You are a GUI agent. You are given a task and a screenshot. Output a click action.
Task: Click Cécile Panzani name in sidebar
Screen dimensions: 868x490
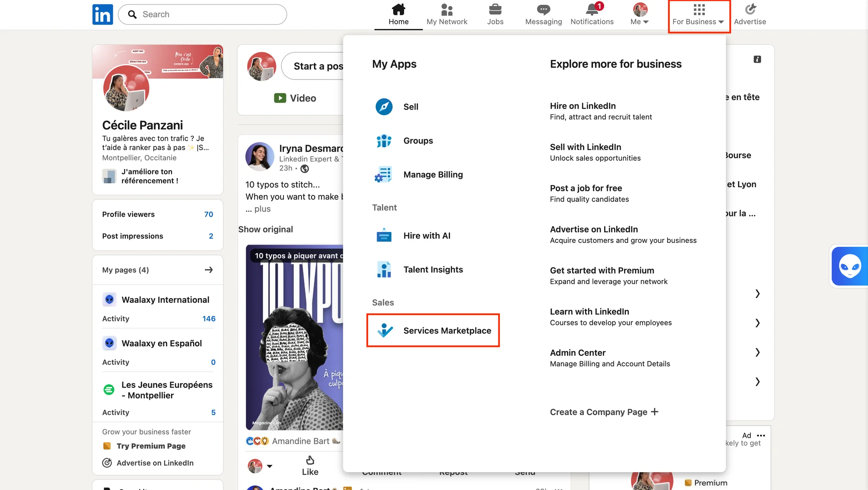[142, 126]
